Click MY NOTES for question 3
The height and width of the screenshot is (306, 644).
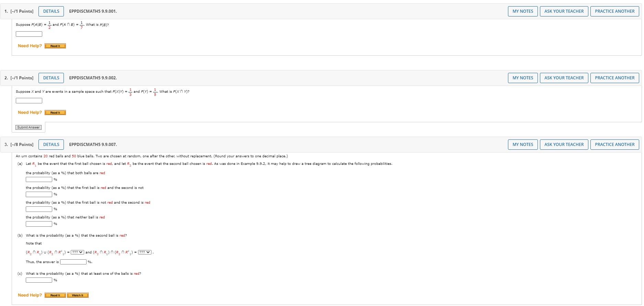click(523, 145)
